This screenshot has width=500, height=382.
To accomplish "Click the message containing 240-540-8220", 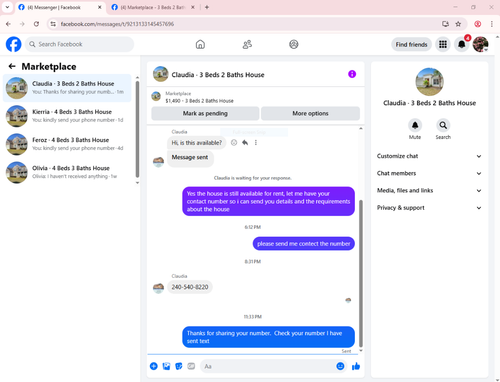I will click(x=190, y=287).
